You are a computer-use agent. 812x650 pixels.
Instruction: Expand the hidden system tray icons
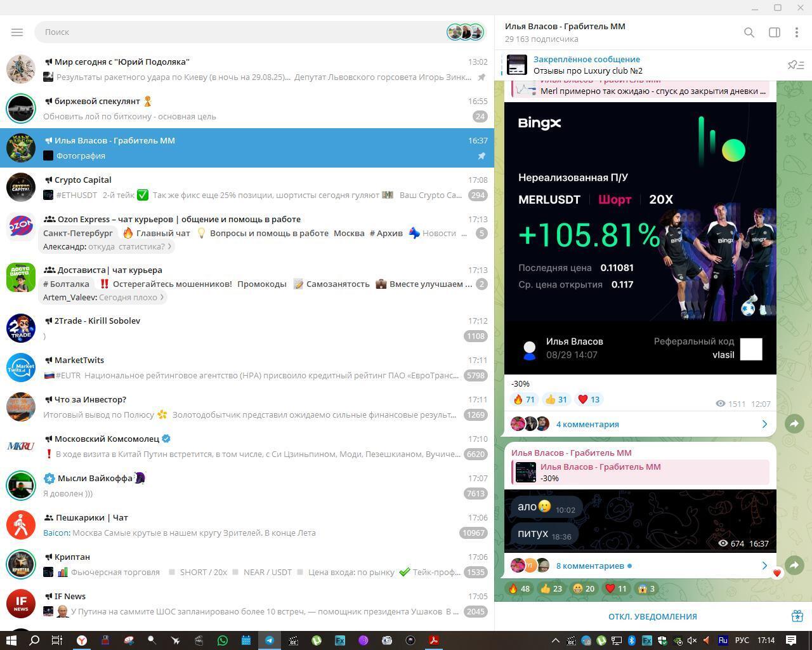click(555, 640)
